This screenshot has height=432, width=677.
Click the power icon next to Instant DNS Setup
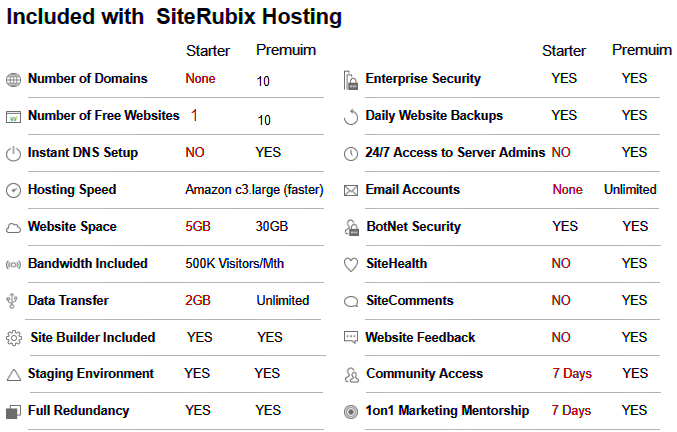(13, 154)
